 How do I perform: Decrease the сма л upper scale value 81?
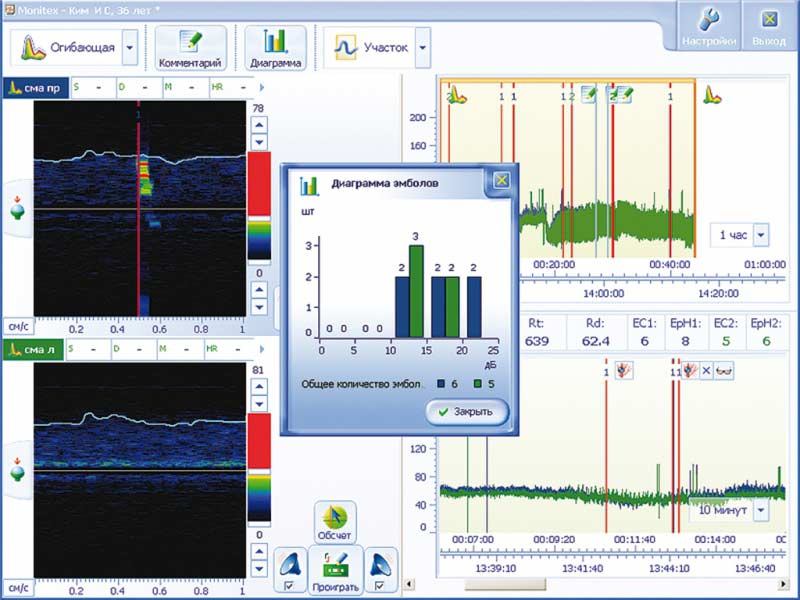click(x=259, y=403)
